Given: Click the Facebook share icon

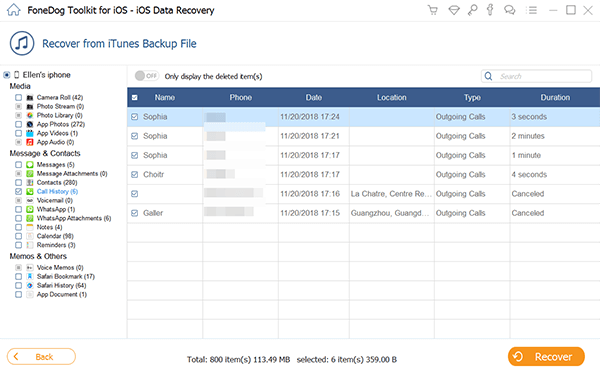Looking at the screenshot, I should pyautogui.click(x=490, y=10).
